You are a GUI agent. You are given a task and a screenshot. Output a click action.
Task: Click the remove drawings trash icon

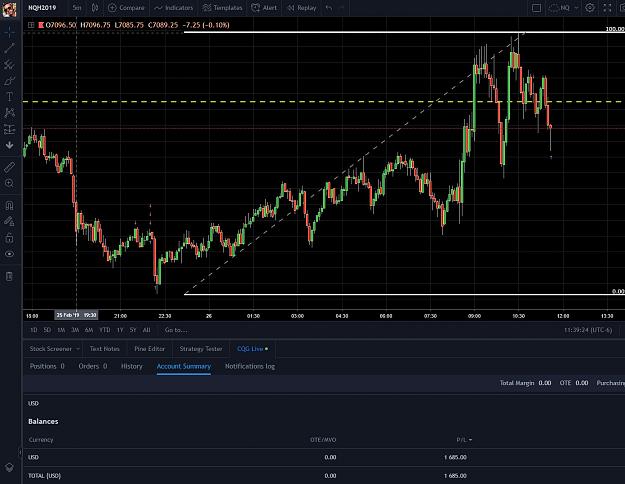(10, 276)
